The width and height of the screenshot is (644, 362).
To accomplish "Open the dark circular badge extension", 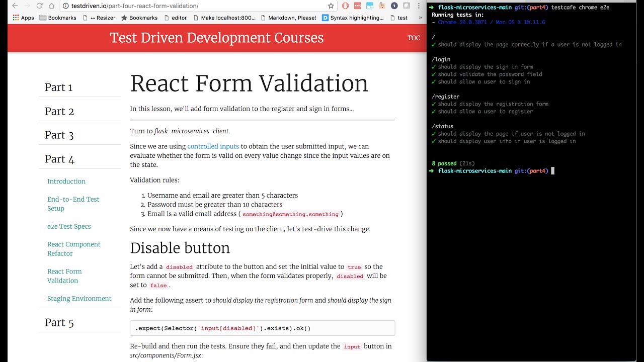I will point(394,6).
